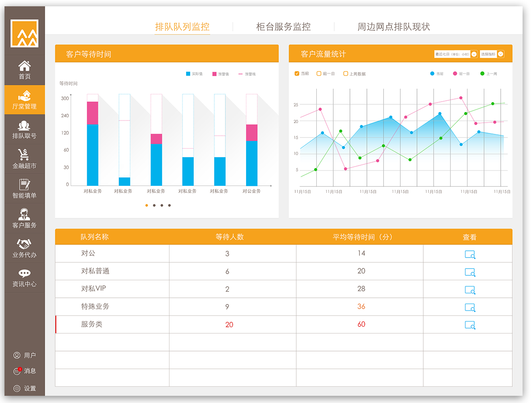Open the 客户服务 customer service section
Viewport: 532px width, 403px height.
pos(25,218)
